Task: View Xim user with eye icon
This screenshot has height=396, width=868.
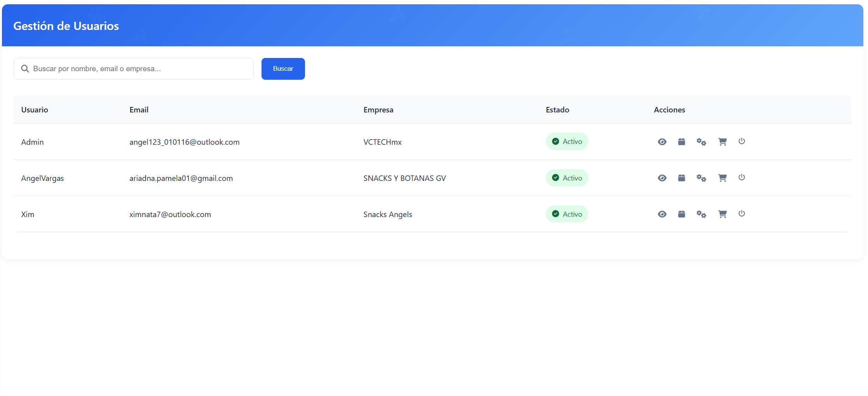Action: [x=662, y=214]
